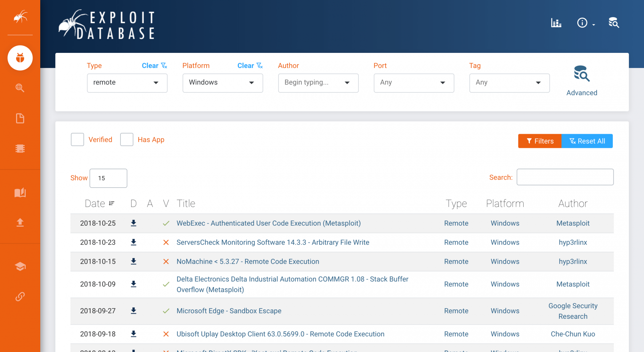Open the book icon in the sidebar

[x=20, y=192]
